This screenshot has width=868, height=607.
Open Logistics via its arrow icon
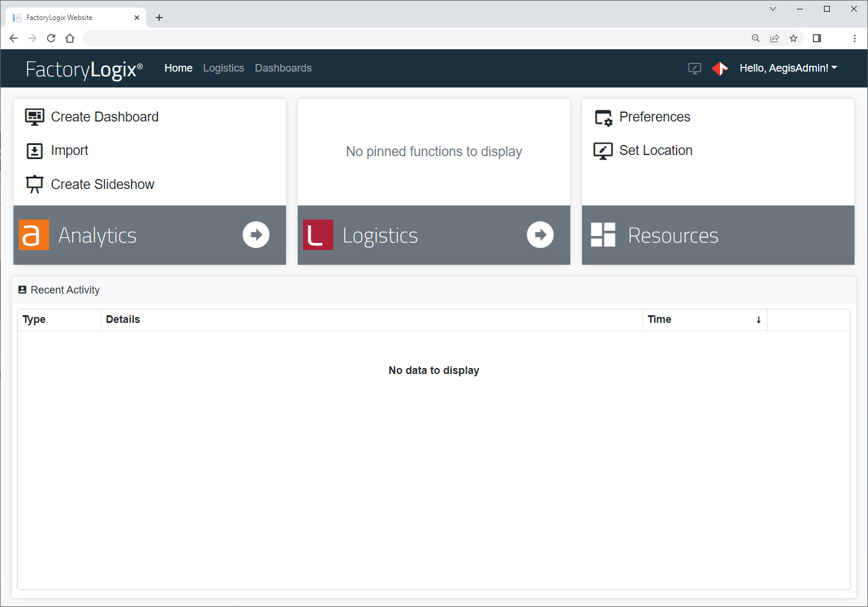click(540, 234)
